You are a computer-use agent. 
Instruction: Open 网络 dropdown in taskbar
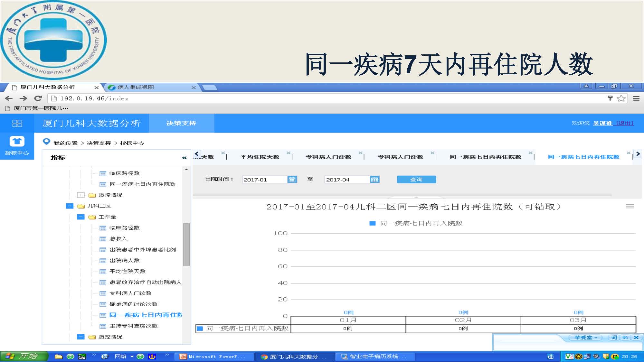tap(132, 357)
